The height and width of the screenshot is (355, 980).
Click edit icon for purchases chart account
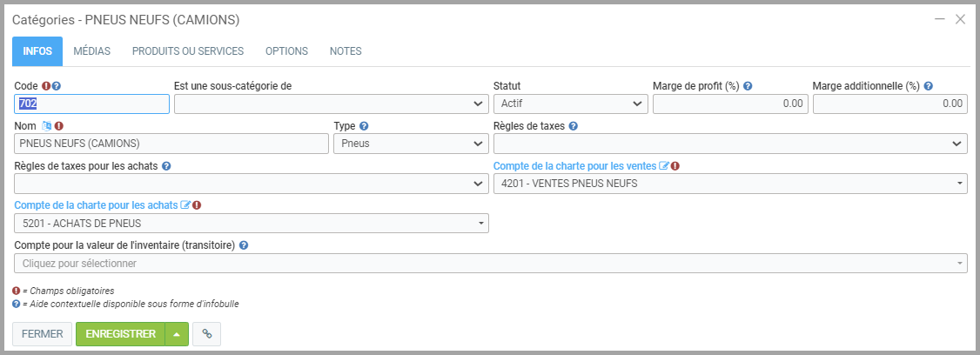click(x=185, y=205)
